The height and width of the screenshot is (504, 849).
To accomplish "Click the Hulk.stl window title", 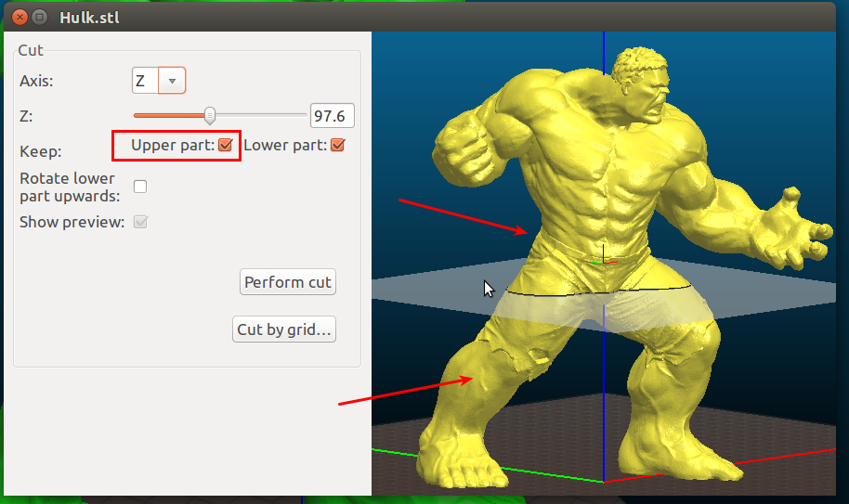I will pos(89,18).
